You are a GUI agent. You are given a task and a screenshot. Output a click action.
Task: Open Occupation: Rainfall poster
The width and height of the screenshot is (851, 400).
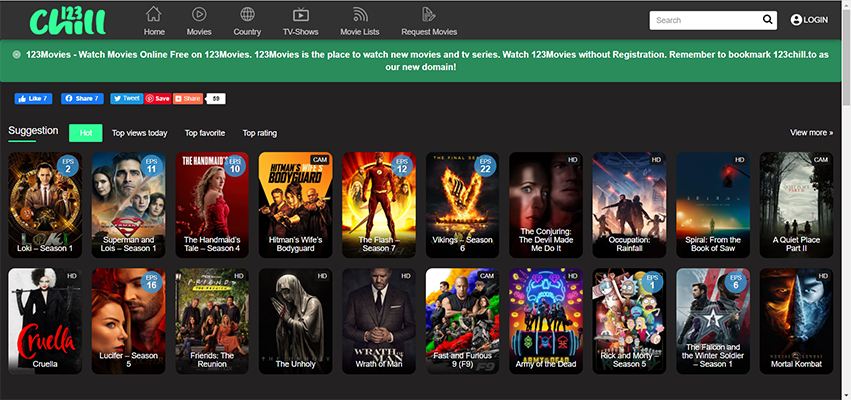[630, 205]
